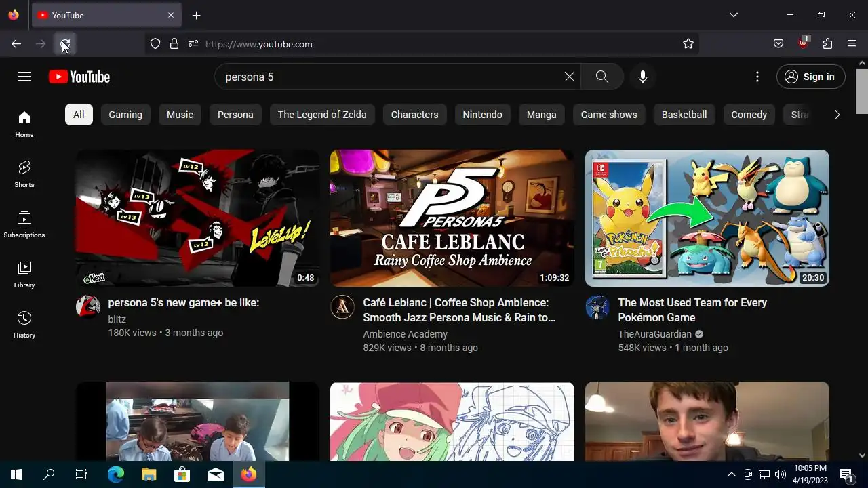868x488 pixels.
Task: Show more filter chips with right arrow
Action: coord(837,115)
